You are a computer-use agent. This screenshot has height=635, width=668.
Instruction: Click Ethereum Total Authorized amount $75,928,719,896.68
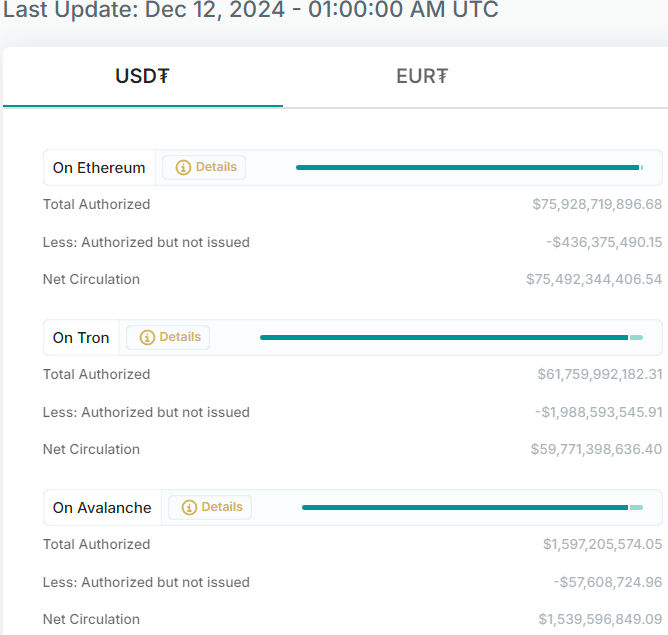click(x=597, y=205)
